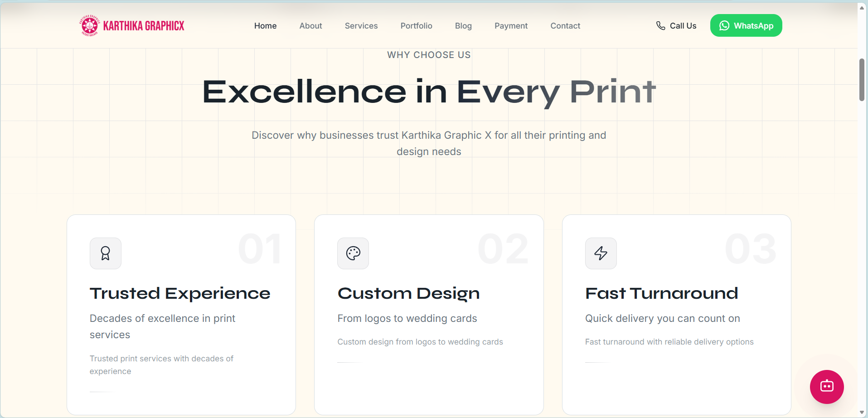Click the vertical scrollbar thumb
Viewport: 868px width, 418px height.
(862, 79)
